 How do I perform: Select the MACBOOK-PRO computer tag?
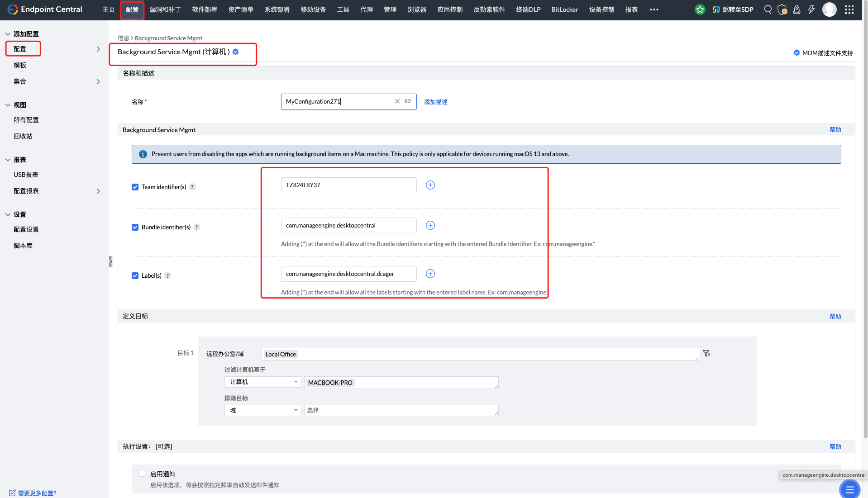pyautogui.click(x=330, y=383)
